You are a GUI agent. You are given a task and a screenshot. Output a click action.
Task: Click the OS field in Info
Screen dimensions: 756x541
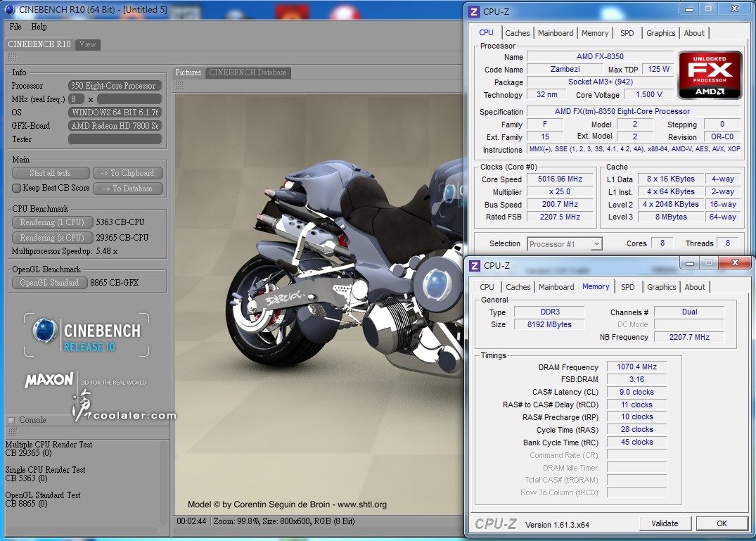(114, 112)
